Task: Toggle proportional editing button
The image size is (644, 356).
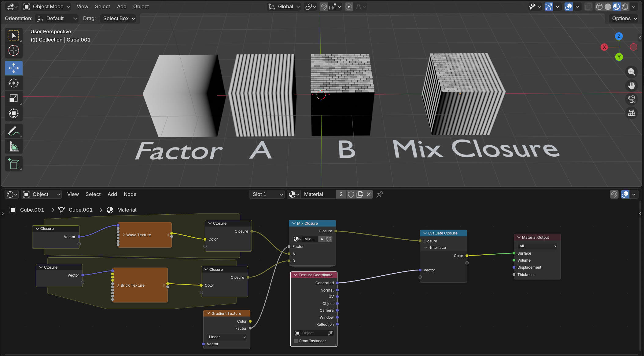Action: click(x=349, y=7)
